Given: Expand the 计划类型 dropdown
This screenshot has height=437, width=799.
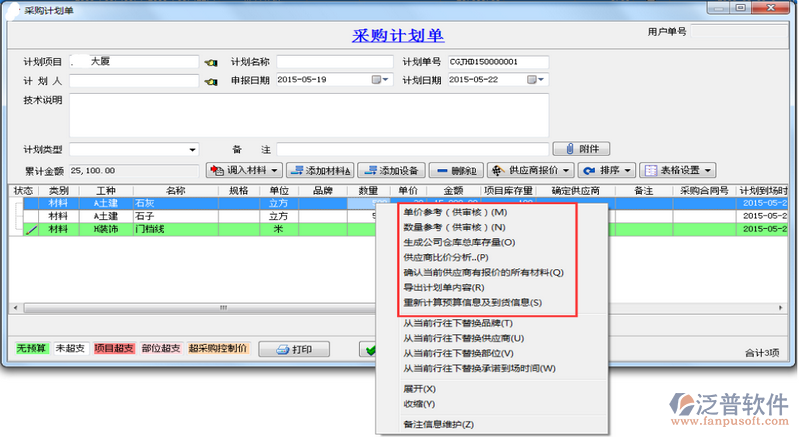Looking at the screenshot, I should [192, 150].
